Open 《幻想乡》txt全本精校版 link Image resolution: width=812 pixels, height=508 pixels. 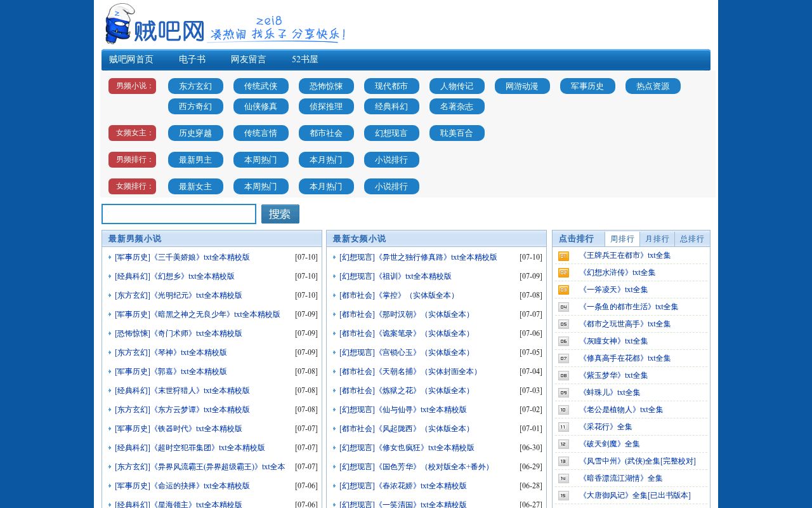pyautogui.click(x=192, y=276)
